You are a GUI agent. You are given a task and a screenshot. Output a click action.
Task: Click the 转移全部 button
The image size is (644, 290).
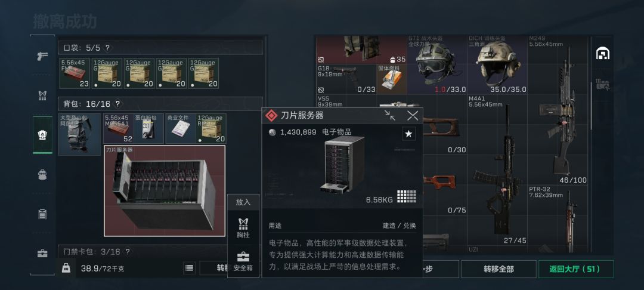(x=499, y=269)
